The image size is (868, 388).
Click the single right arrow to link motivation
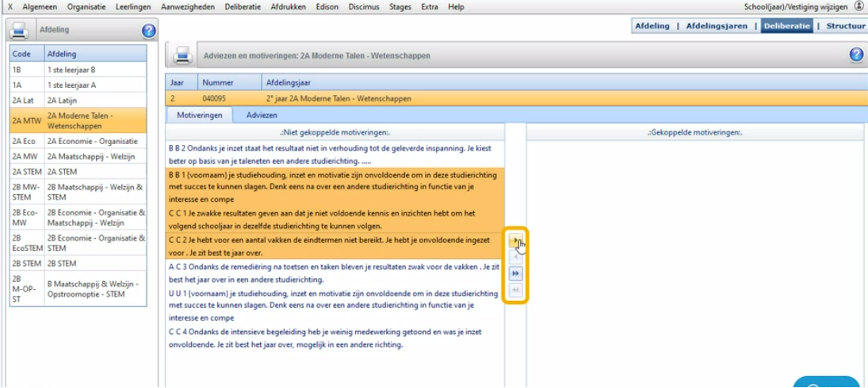[515, 241]
